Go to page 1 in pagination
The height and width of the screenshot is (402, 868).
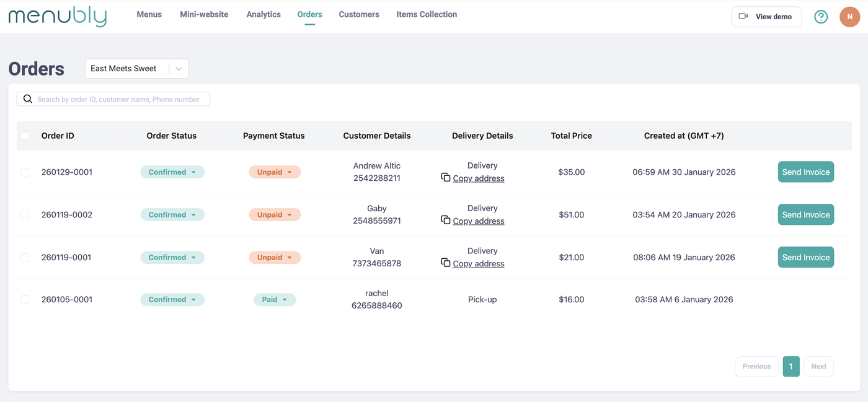[791, 367]
